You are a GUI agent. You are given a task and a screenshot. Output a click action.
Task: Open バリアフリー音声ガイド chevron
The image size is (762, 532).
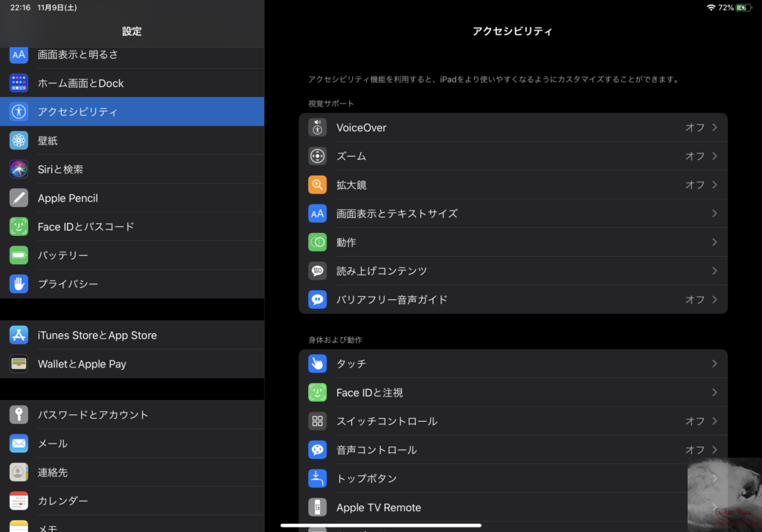714,299
